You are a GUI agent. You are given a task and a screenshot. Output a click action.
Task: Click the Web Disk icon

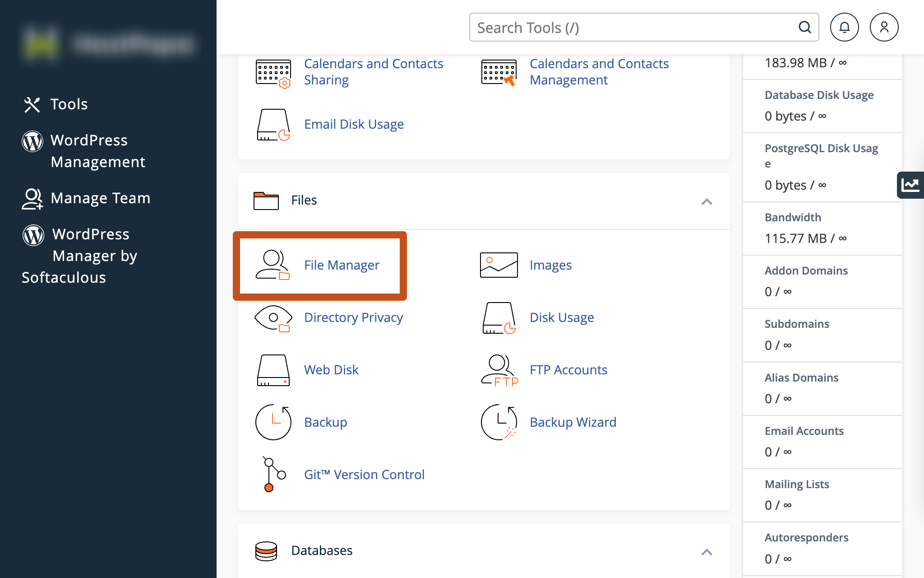tap(273, 371)
